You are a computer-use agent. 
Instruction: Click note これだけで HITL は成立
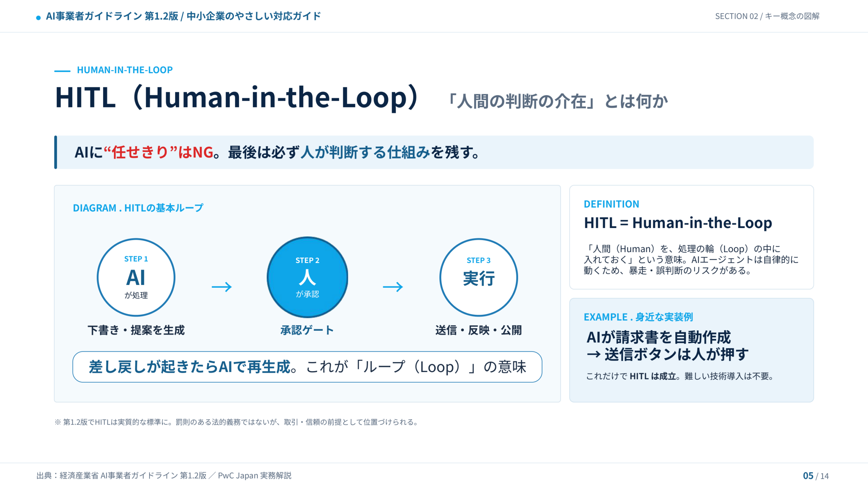pyautogui.click(x=631, y=376)
